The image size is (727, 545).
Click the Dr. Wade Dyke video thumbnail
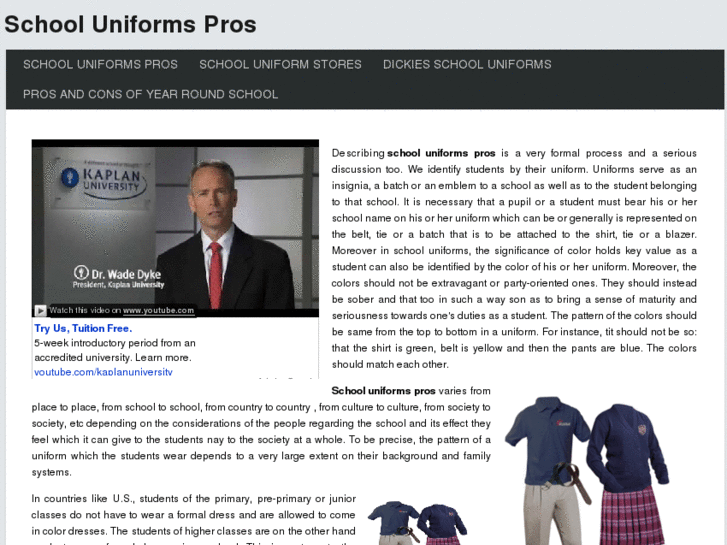click(x=175, y=228)
